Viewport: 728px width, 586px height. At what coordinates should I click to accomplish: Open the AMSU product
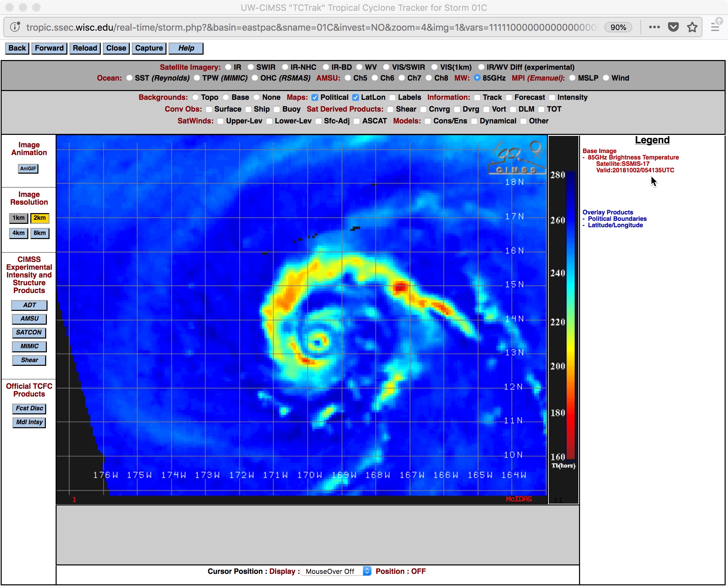[29, 319]
